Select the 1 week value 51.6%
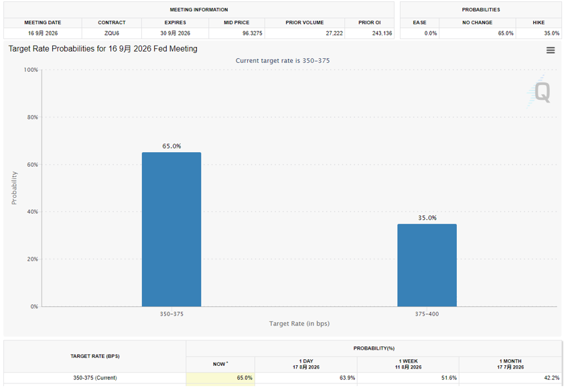 [449, 378]
